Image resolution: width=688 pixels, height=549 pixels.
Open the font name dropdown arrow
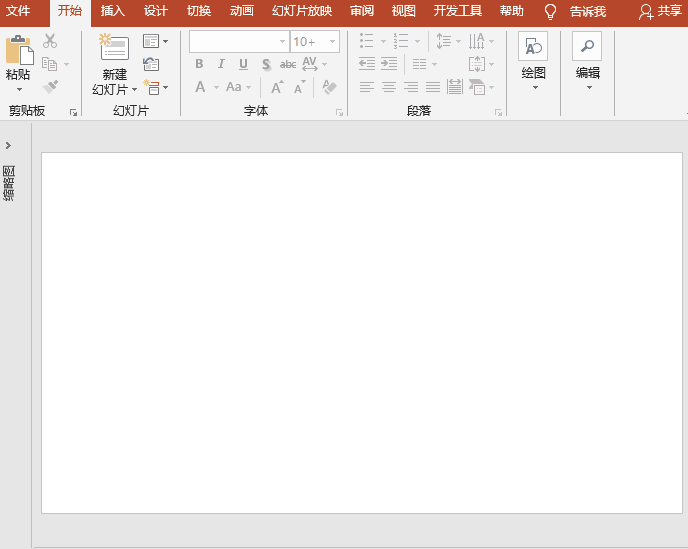click(283, 42)
